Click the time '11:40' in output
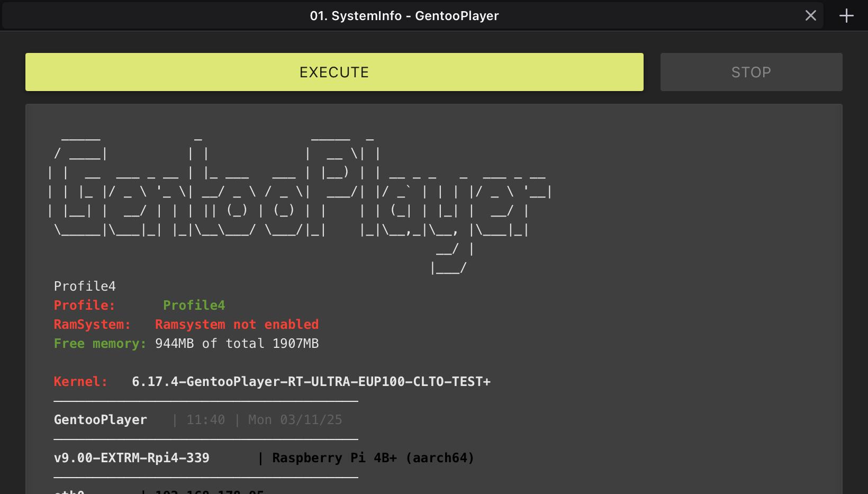The width and height of the screenshot is (868, 494). tap(205, 420)
